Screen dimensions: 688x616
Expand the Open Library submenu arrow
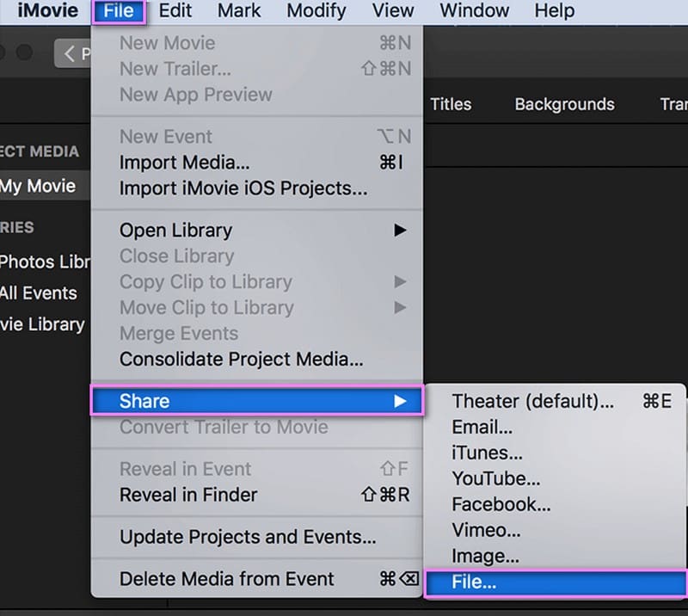[400, 231]
